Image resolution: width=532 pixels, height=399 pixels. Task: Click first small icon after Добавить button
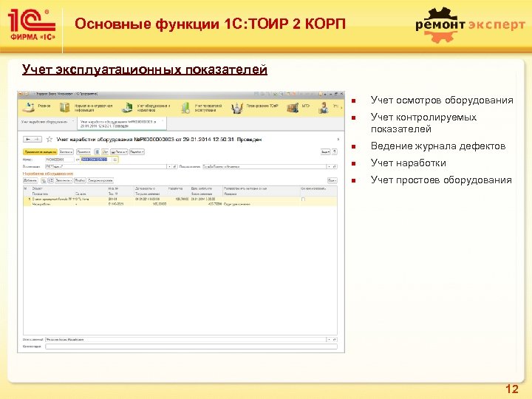pos(44,180)
